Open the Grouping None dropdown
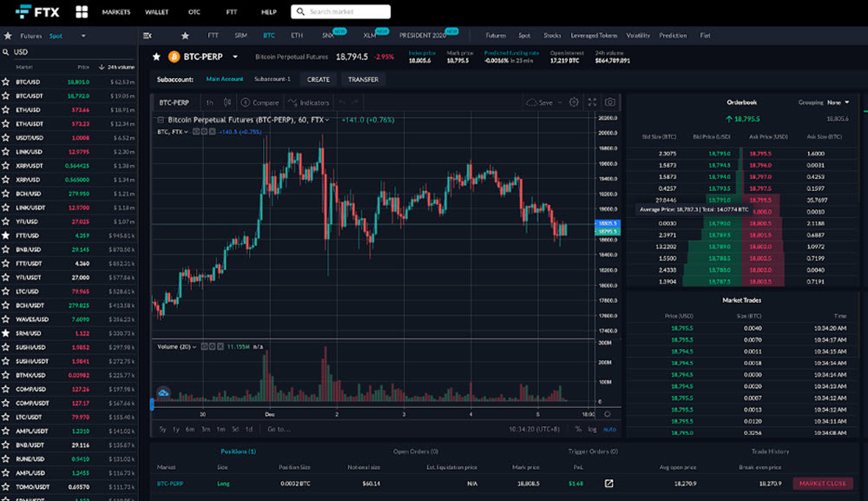Screen dimensions: 868x501 click(x=838, y=102)
